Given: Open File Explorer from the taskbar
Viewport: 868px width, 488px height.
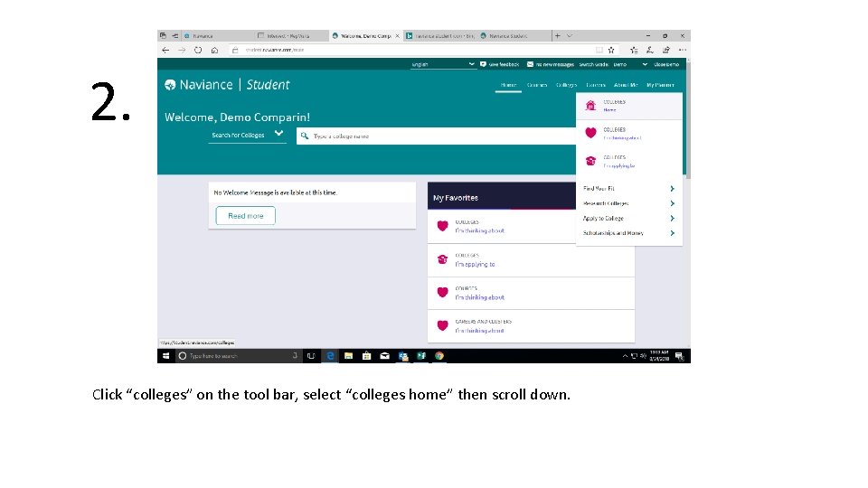Looking at the screenshot, I should pos(348,356).
